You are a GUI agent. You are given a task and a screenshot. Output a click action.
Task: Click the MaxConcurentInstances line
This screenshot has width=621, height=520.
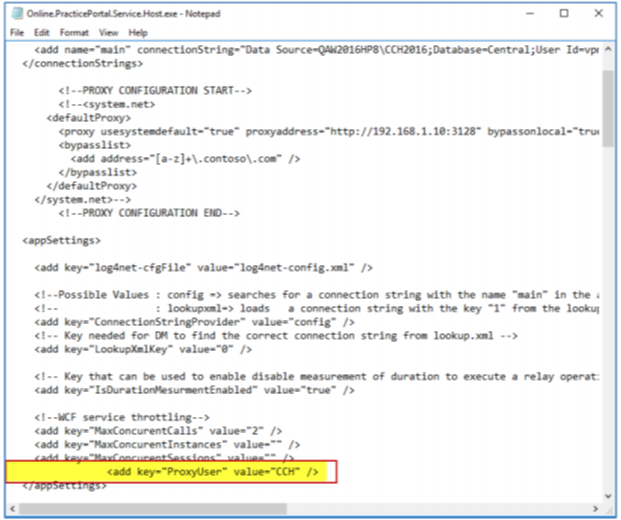(x=167, y=444)
